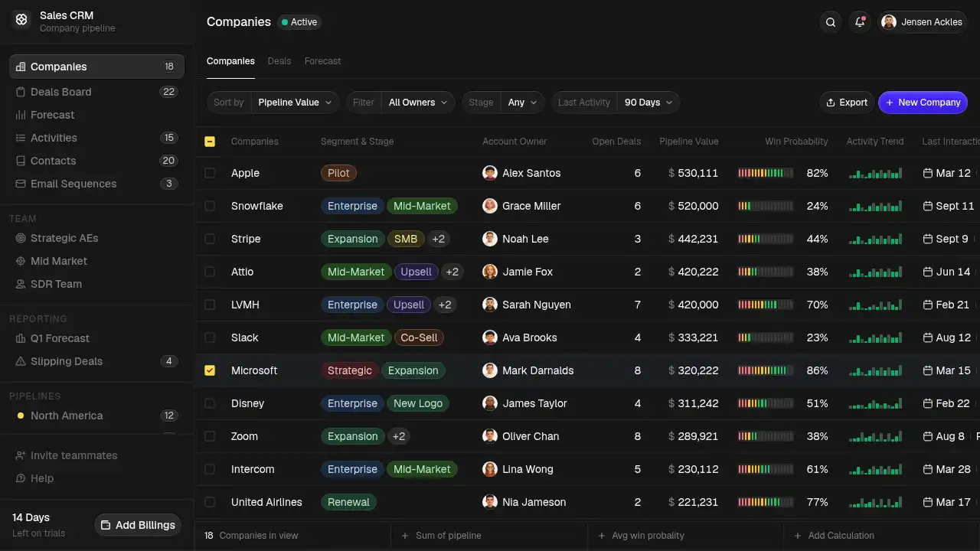Select the Companies tab
Image resolution: width=980 pixels, height=551 pixels.
point(230,61)
